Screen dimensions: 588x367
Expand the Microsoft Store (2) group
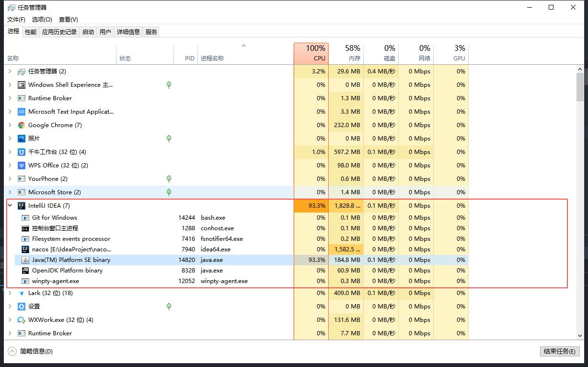point(10,192)
